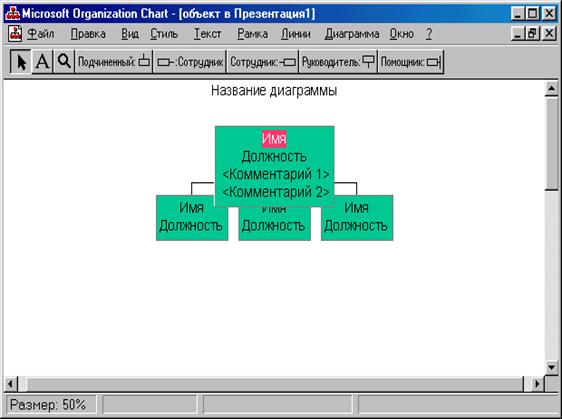Open the Стиль menu
The image size is (562, 419).
tap(164, 34)
